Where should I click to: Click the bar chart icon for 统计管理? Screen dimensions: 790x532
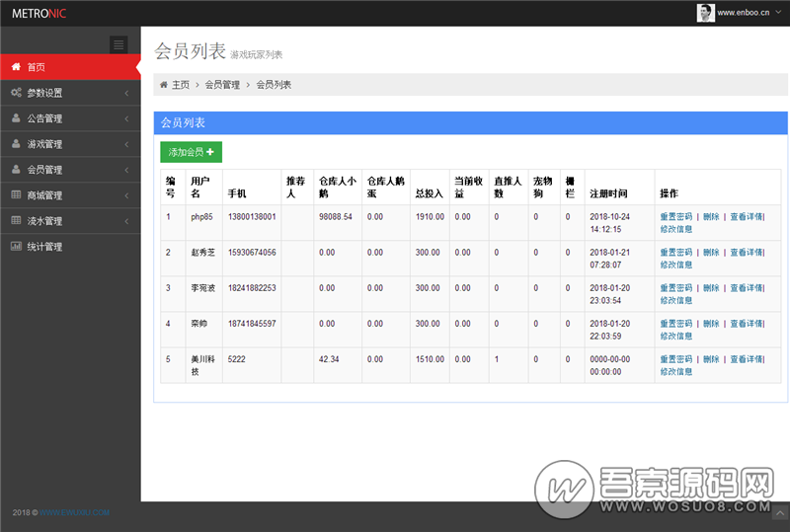coord(16,247)
